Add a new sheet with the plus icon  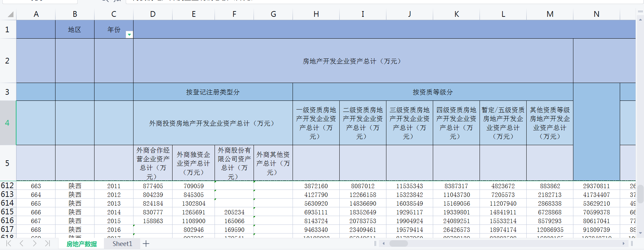[x=146, y=244]
